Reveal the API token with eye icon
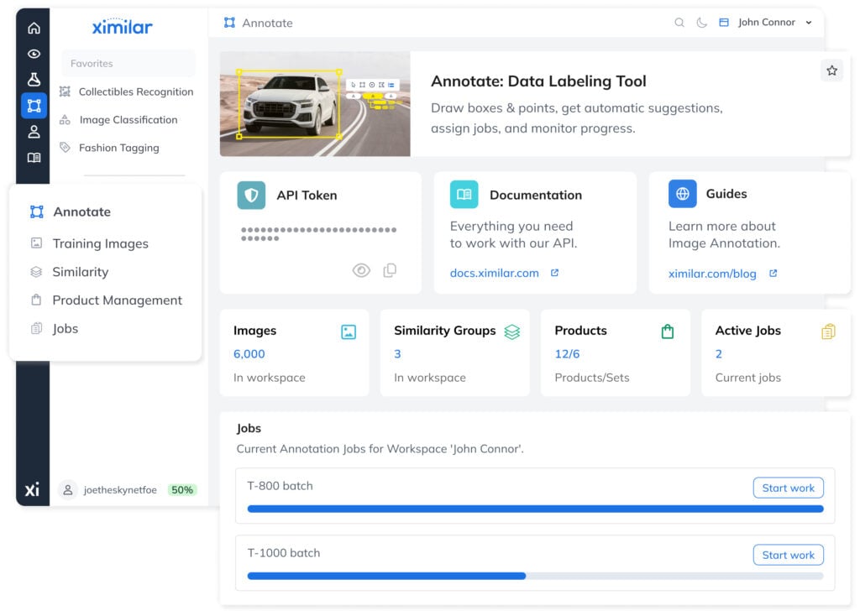Viewport: 860px width, 616px height. pyautogui.click(x=361, y=270)
